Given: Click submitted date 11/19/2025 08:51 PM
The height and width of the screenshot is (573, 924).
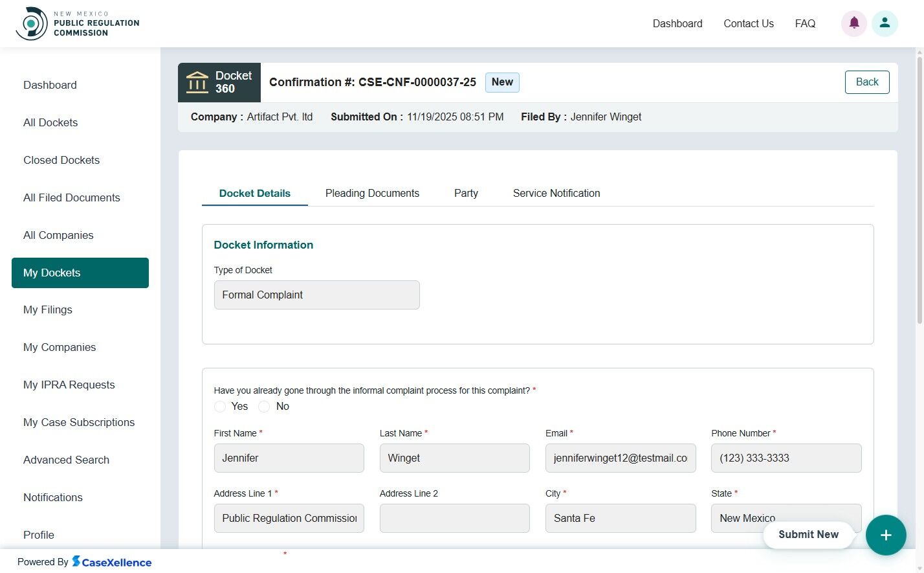Looking at the screenshot, I should pos(456,117).
